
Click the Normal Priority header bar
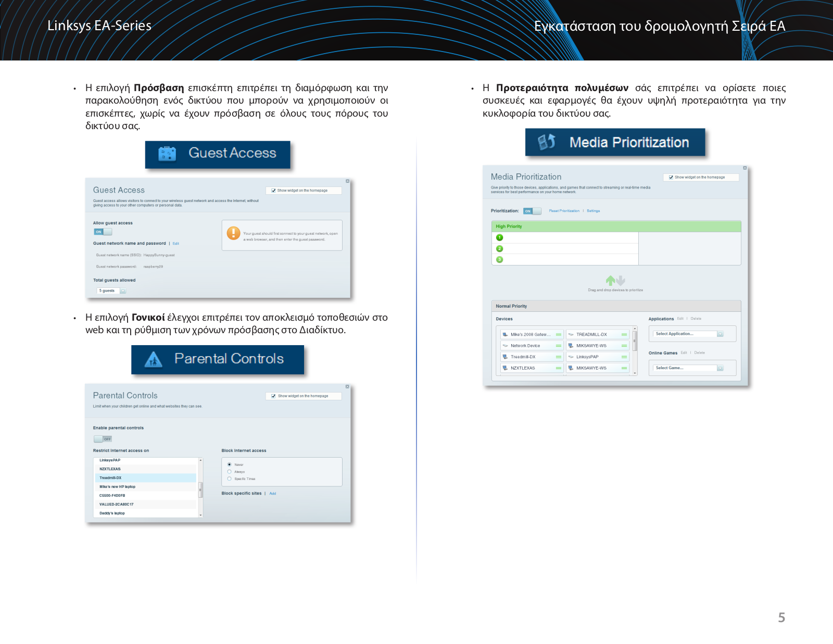pos(616,306)
